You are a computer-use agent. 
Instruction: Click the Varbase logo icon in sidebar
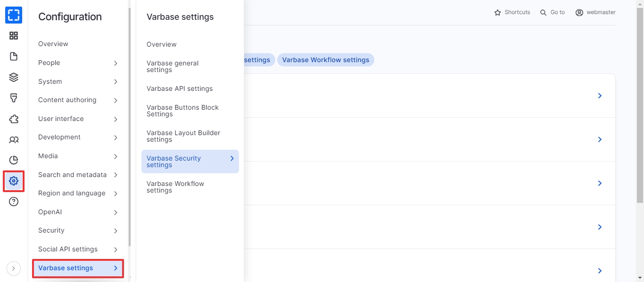14,15
